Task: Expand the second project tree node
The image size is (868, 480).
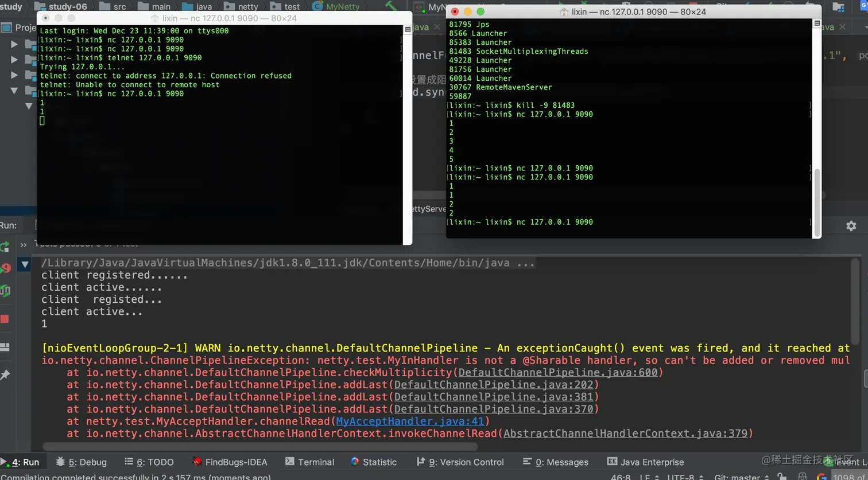Action: (x=14, y=60)
